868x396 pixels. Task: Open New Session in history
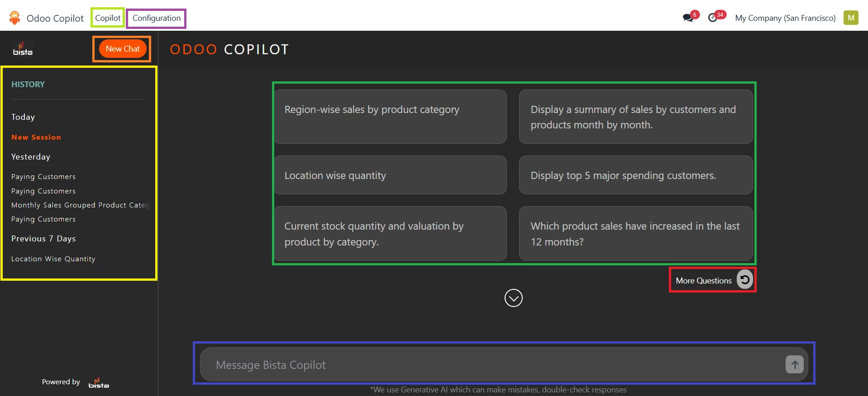coord(36,137)
